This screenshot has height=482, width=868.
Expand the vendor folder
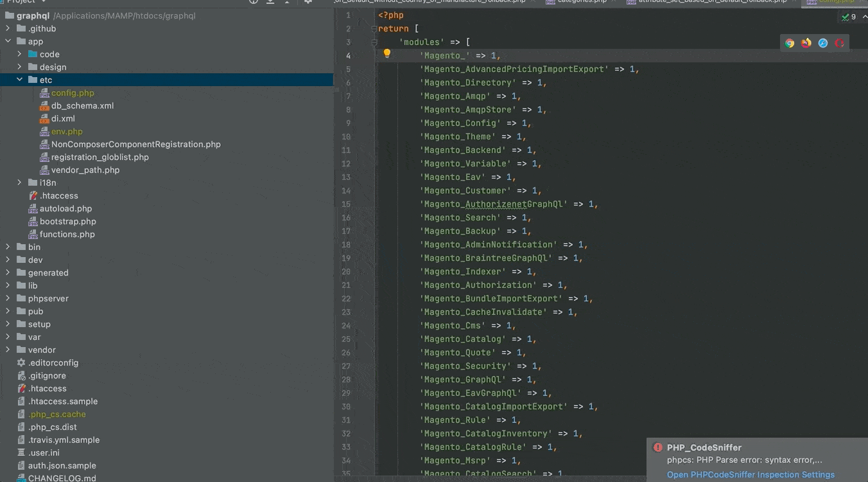tap(8, 350)
